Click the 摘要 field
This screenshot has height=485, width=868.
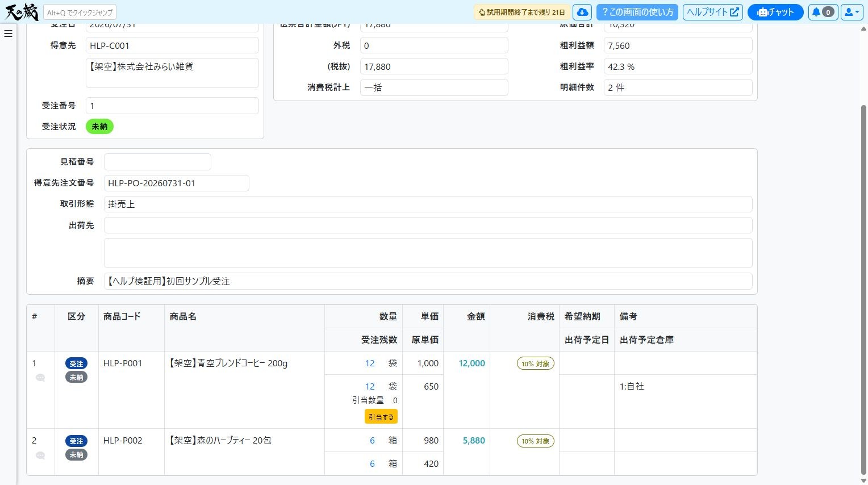428,281
